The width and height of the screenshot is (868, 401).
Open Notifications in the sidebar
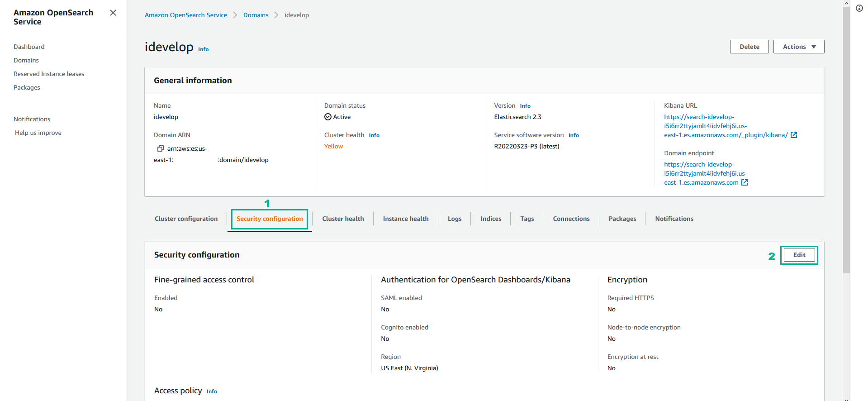point(32,119)
